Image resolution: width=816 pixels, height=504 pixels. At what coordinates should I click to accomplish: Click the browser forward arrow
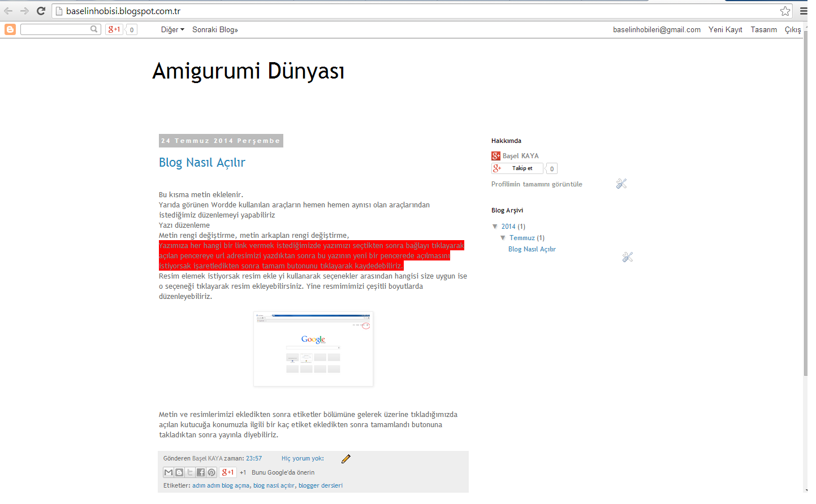(24, 11)
